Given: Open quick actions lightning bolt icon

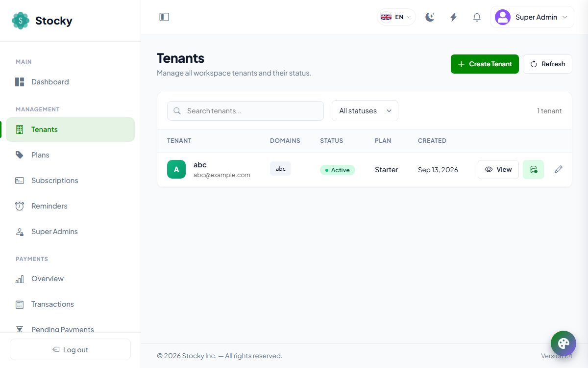Looking at the screenshot, I should click(x=453, y=17).
